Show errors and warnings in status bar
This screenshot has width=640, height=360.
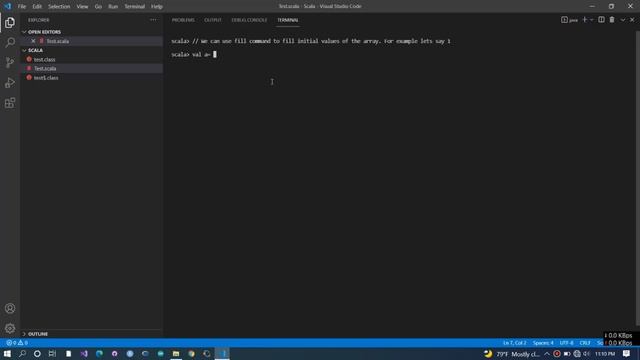click(17, 343)
